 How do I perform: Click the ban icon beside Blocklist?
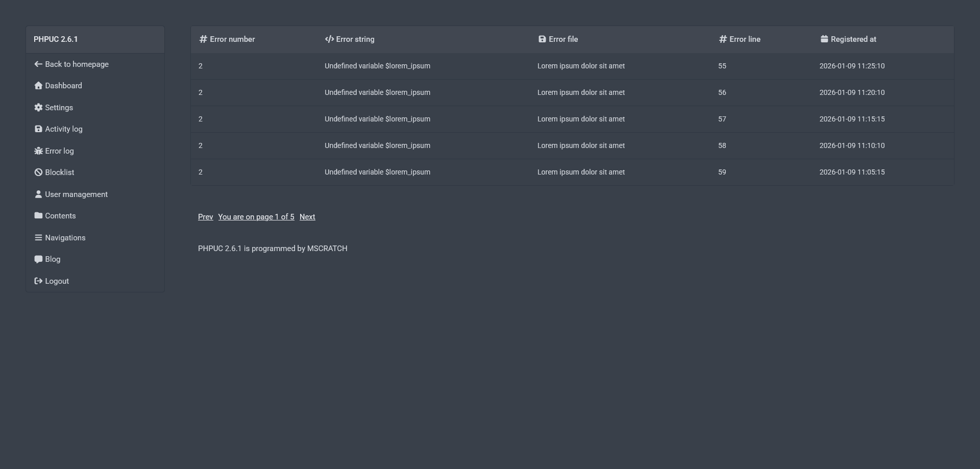[x=38, y=172]
